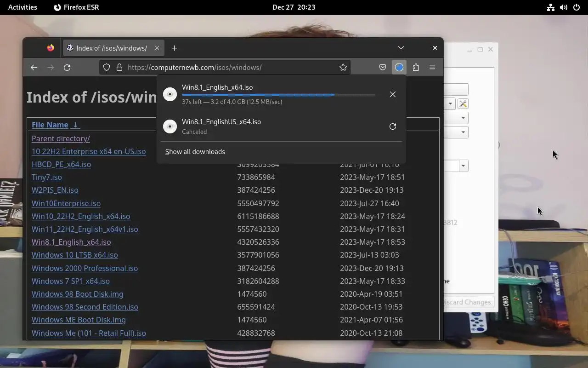Screen dimensions: 588x368
Task: View site security padlock info
Action: pos(119,67)
